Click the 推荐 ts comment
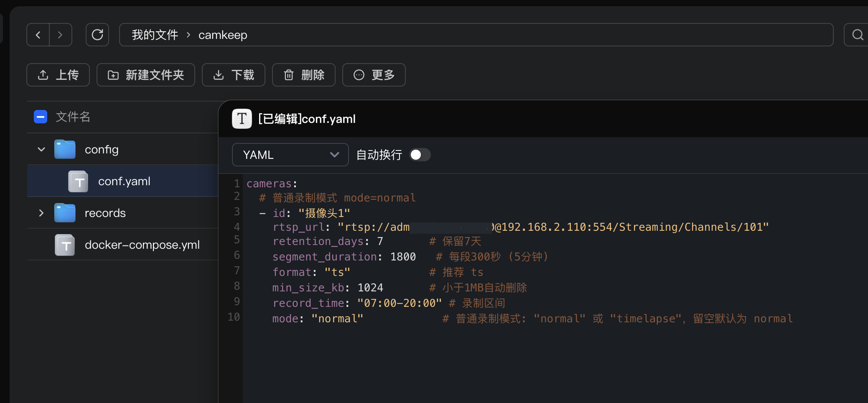 (x=456, y=272)
